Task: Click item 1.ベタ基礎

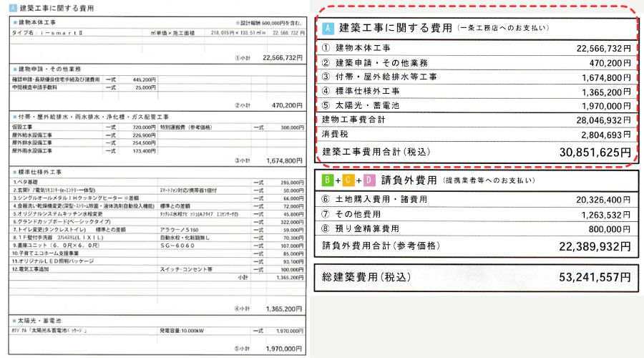Action: click(26, 182)
